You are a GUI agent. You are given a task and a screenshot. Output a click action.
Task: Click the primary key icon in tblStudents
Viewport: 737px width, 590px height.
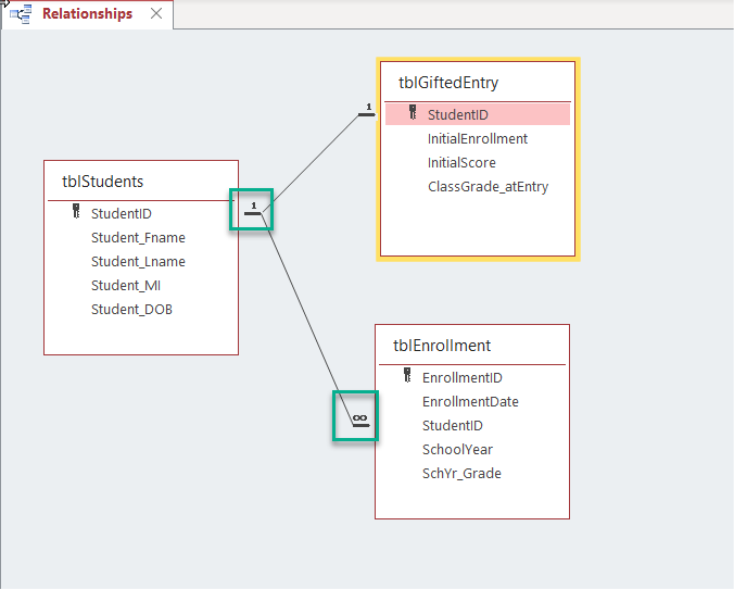pos(76,211)
